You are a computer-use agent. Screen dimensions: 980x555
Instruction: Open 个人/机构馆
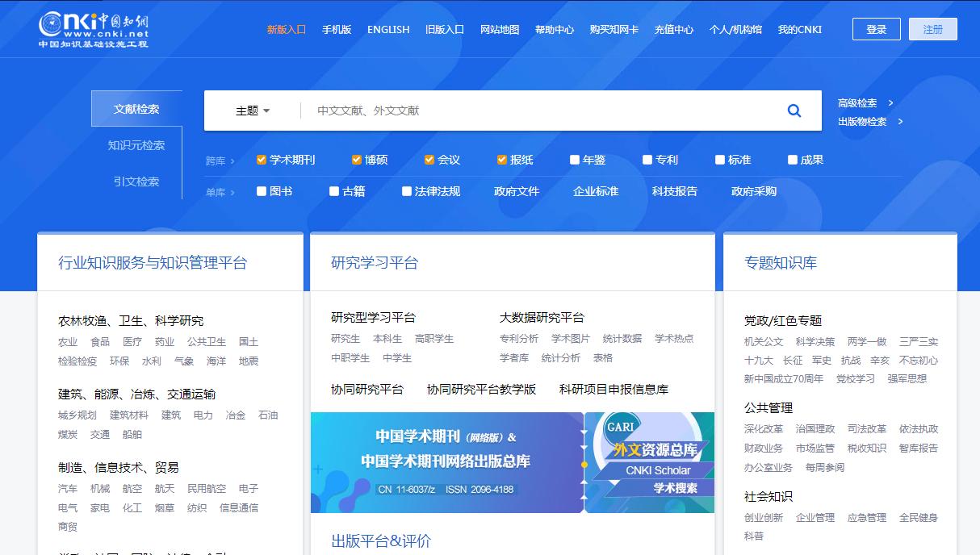pos(735,29)
